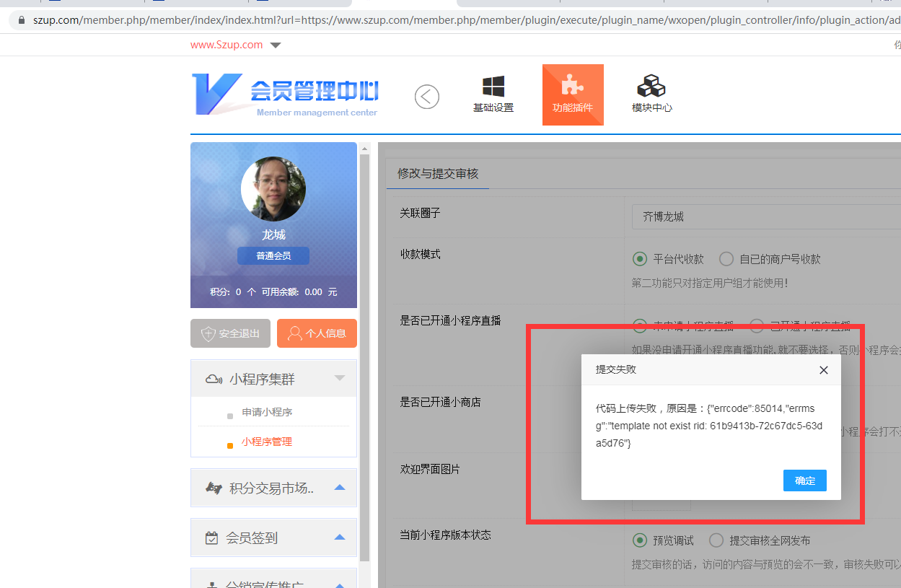Click the 小程序集群 cloud icon
This screenshot has width=901, height=588.
click(x=214, y=379)
